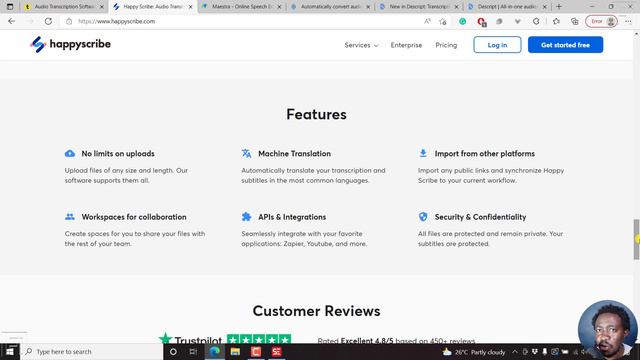640x360 pixels.
Task: Open the read aloud icon
Action: coord(427,21)
